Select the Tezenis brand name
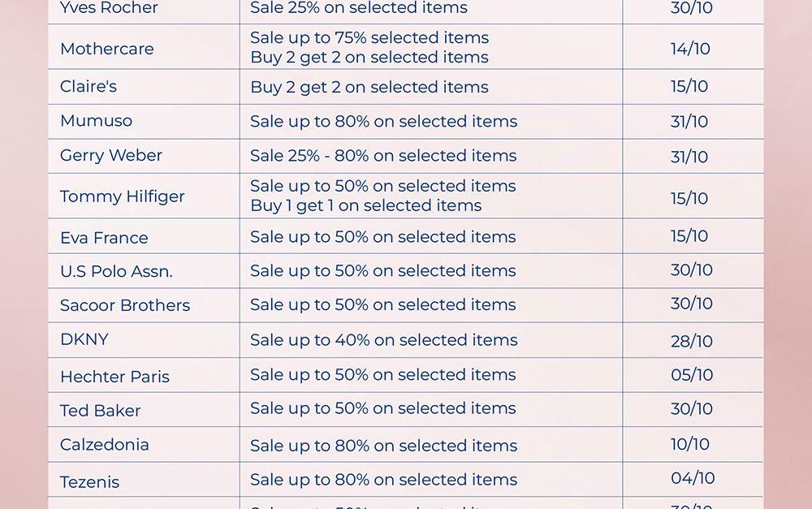Image resolution: width=812 pixels, height=509 pixels. pyautogui.click(x=89, y=481)
